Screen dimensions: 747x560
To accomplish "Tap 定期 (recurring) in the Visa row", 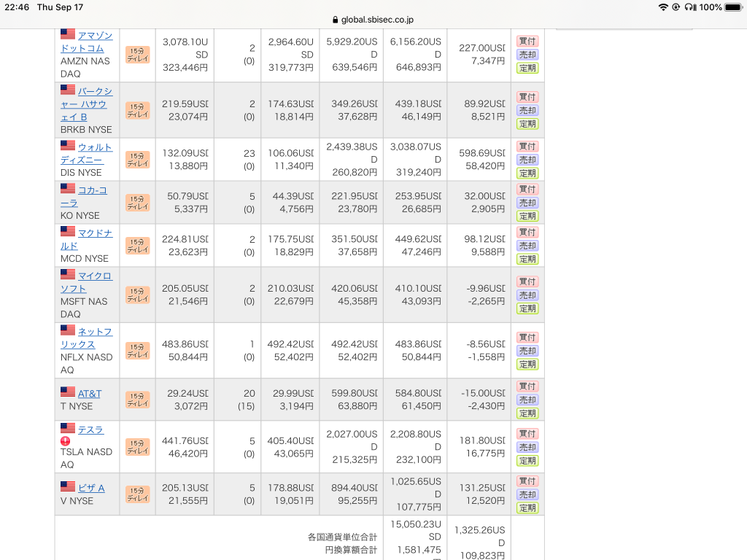I will pyautogui.click(x=527, y=508).
